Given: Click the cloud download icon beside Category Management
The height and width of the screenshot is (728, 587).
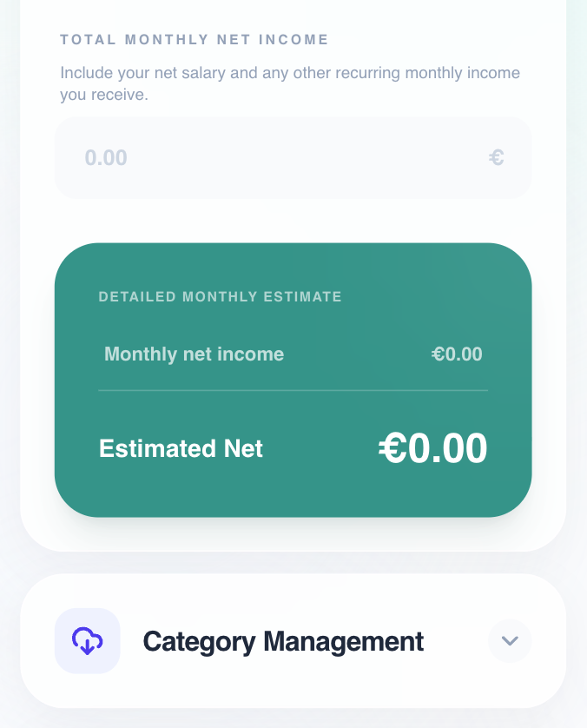Looking at the screenshot, I should pos(87,640).
